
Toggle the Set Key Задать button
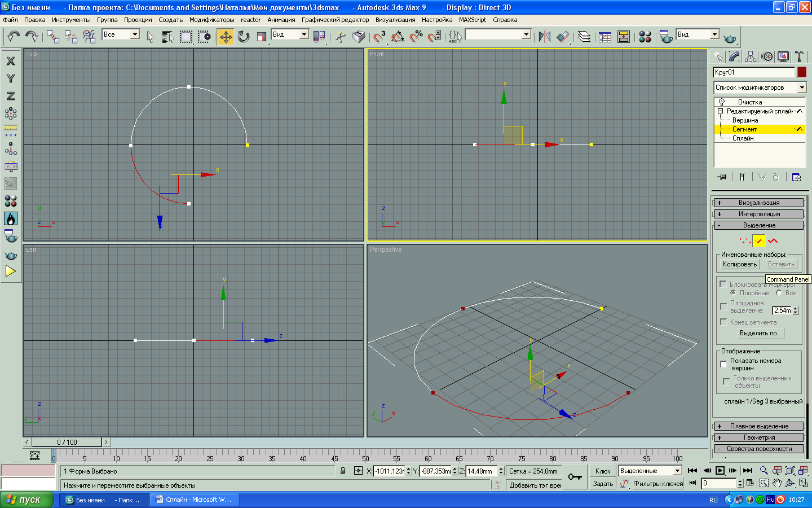pyautogui.click(x=603, y=484)
